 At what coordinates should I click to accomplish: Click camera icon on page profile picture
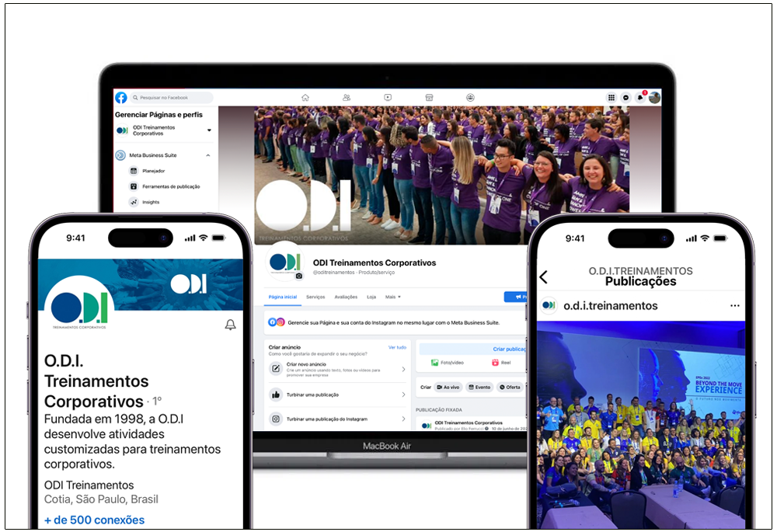(x=298, y=276)
